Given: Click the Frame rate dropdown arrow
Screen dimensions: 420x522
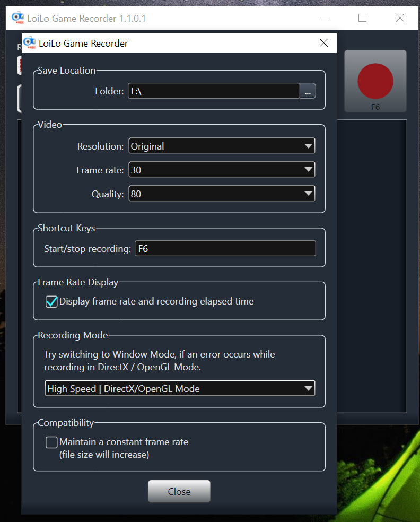Looking at the screenshot, I should [x=308, y=170].
